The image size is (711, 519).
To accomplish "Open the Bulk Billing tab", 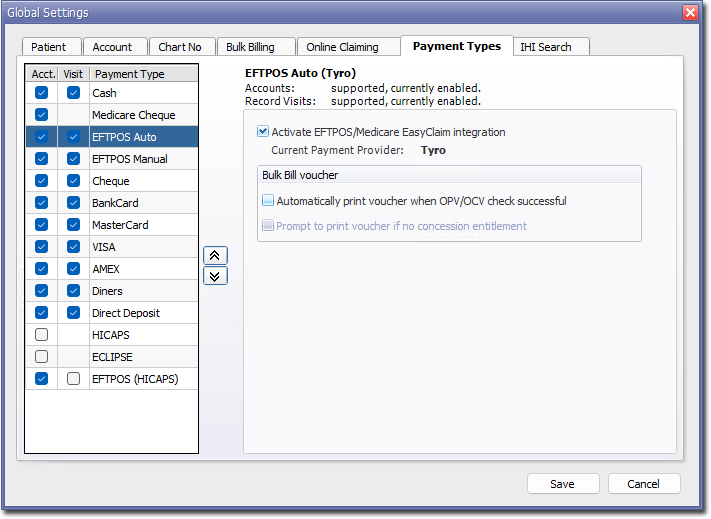I will (250, 47).
